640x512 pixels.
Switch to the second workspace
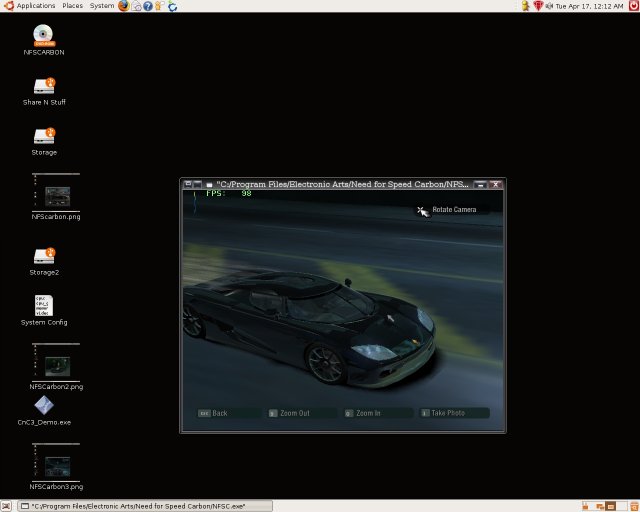(598, 506)
